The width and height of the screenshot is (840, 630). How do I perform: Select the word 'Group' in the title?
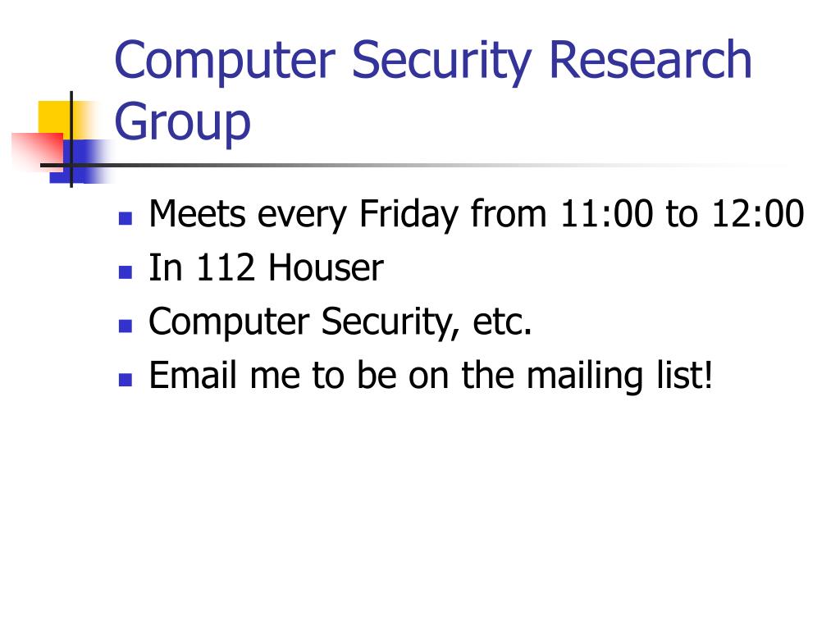(x=183, y=123)
